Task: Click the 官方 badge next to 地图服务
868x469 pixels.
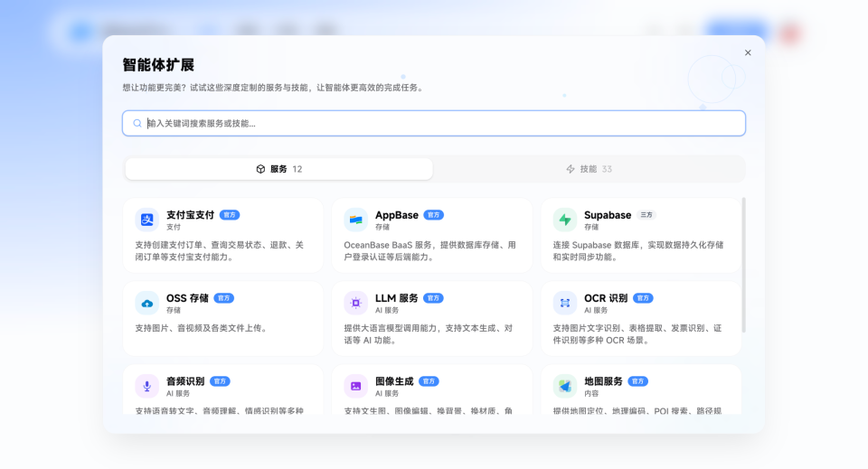Action: tap(637, 381)
